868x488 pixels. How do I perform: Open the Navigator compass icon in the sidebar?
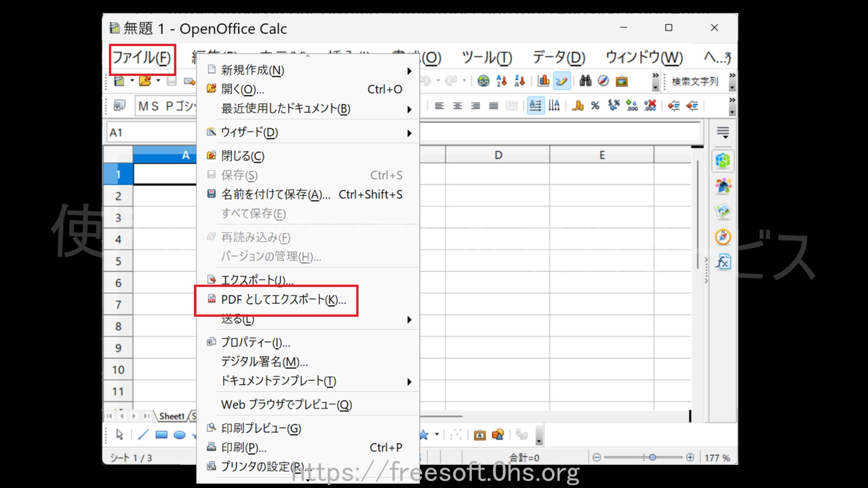coord(722,237)
